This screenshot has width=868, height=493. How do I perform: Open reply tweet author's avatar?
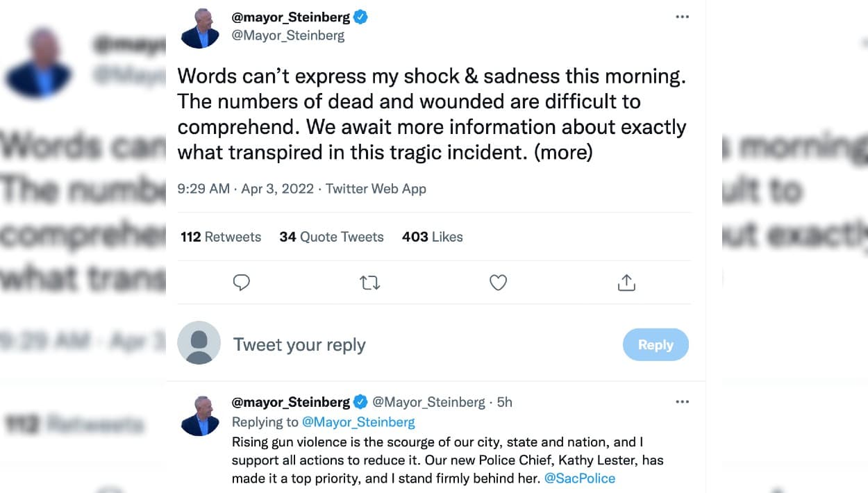pyautogui.click(x=200, y=416)
